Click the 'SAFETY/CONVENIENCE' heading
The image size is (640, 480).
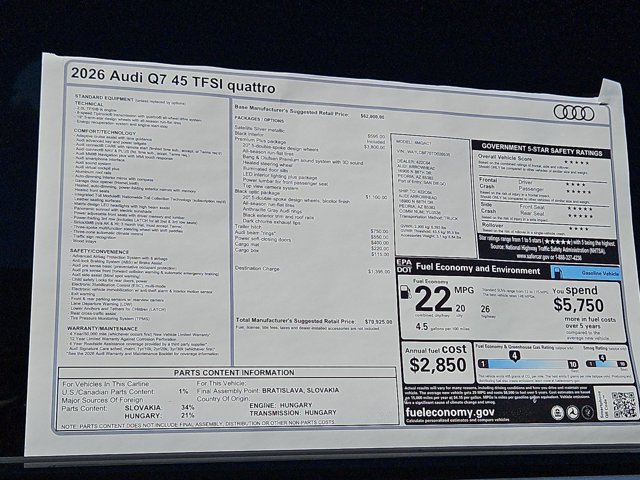(x=99, y=251)
